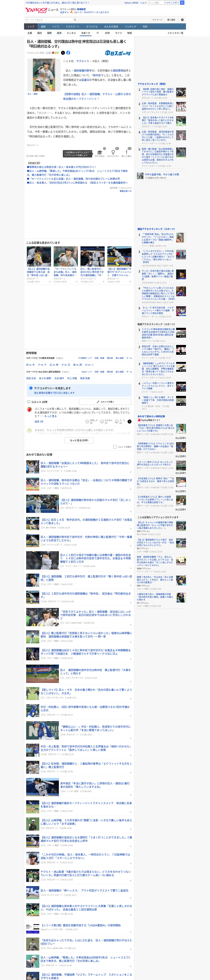Switch to the エキスパート tab

point(72,27)
